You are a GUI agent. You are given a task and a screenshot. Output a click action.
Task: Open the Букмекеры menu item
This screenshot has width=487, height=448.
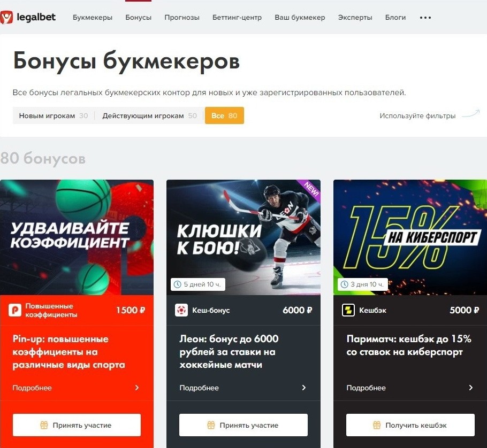[x=93, y=17]
